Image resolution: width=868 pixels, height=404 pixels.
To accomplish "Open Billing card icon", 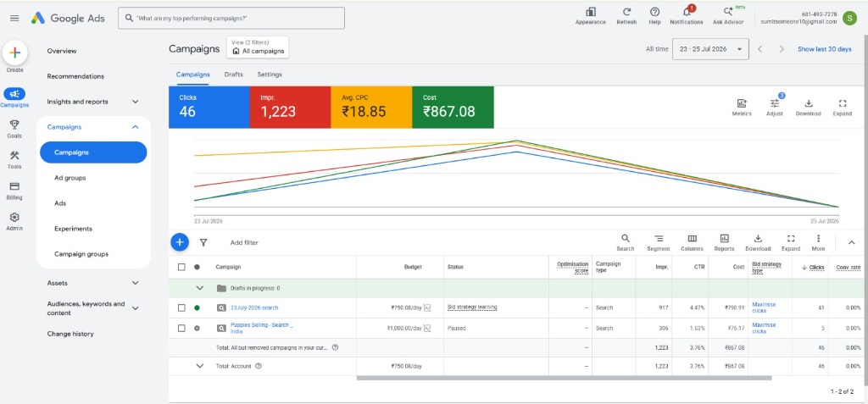I will pyautogui.click(x=14, y=186).
